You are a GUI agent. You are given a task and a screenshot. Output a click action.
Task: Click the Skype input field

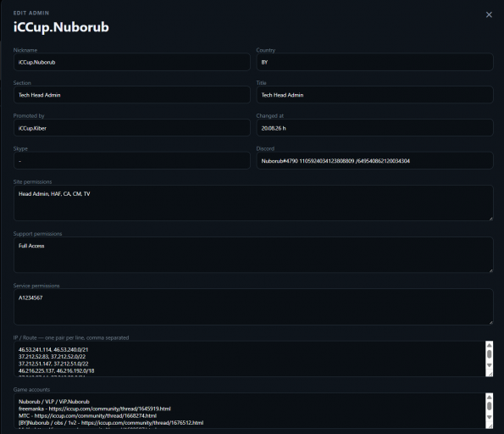[132, 161]
